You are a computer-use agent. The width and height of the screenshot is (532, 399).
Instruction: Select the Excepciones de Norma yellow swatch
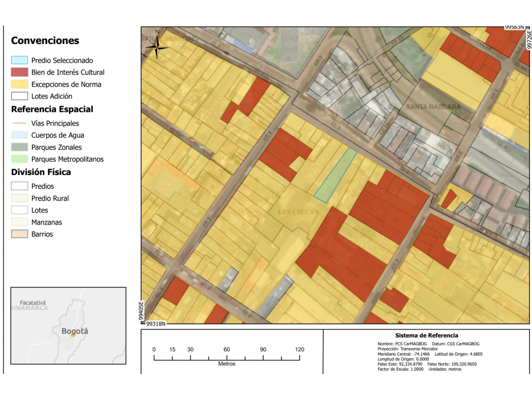(x=20, y=84)
